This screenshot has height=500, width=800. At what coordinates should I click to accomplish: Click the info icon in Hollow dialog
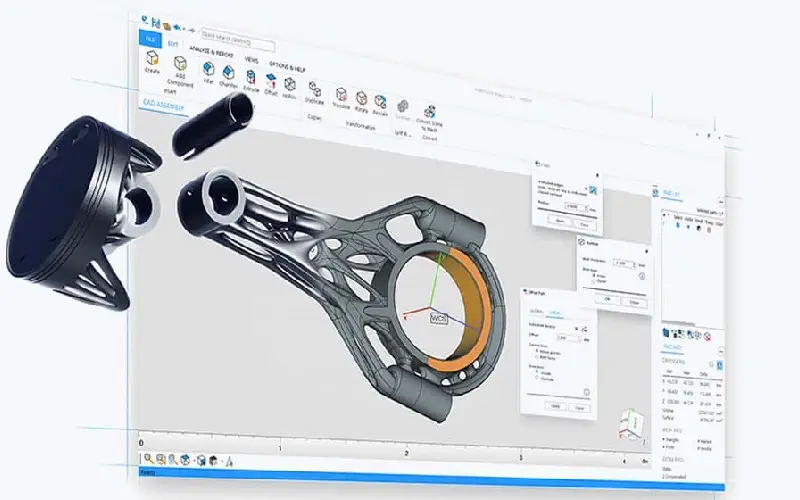642,276
